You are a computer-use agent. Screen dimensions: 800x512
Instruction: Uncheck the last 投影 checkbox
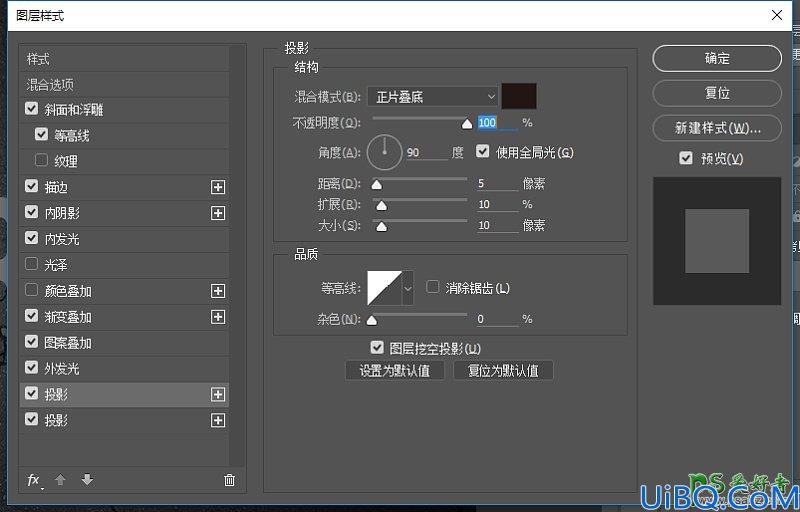pyautogui.click(x=32, y=419)
